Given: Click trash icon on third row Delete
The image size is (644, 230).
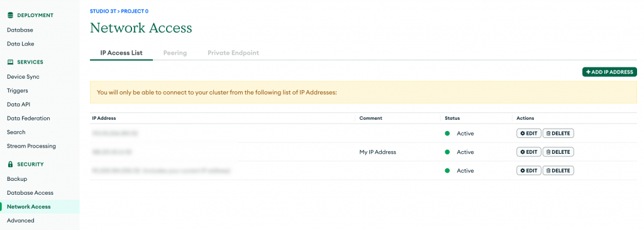Looking at the screenshot, I should (x=548, y=170).
